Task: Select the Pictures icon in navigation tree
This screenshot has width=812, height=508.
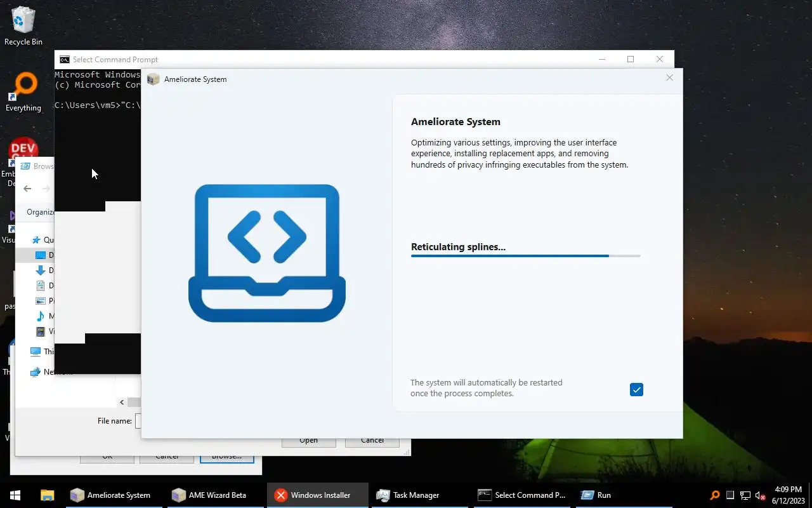Action: tap(41, 301)
